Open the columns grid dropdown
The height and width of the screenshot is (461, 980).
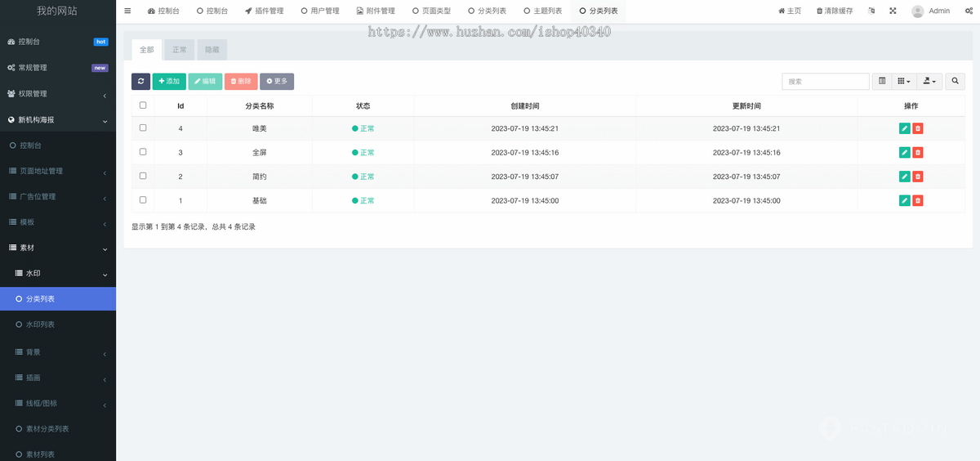(x=903, y=81)
